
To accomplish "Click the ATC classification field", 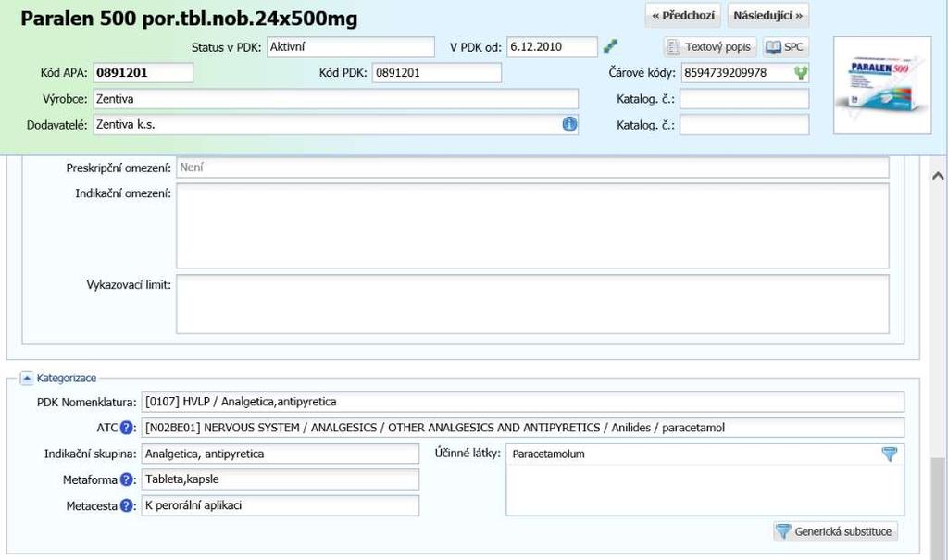I will click(x=523, y=428).
